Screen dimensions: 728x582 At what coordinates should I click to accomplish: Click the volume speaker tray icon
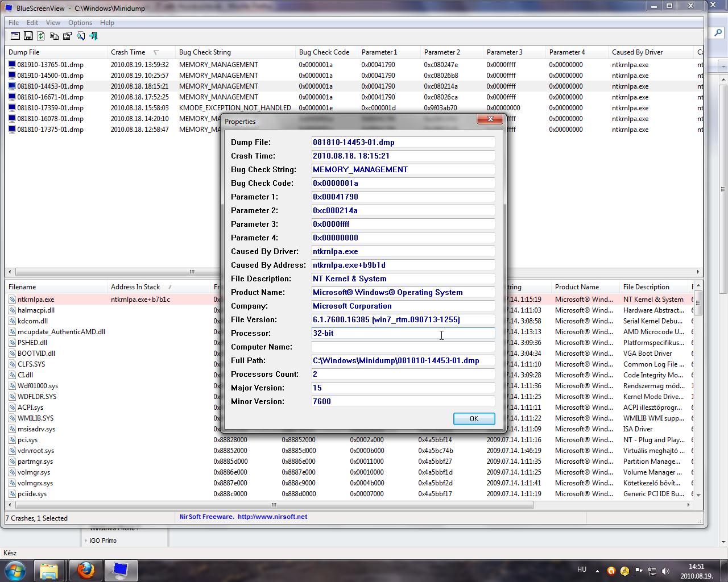(666, 571)
